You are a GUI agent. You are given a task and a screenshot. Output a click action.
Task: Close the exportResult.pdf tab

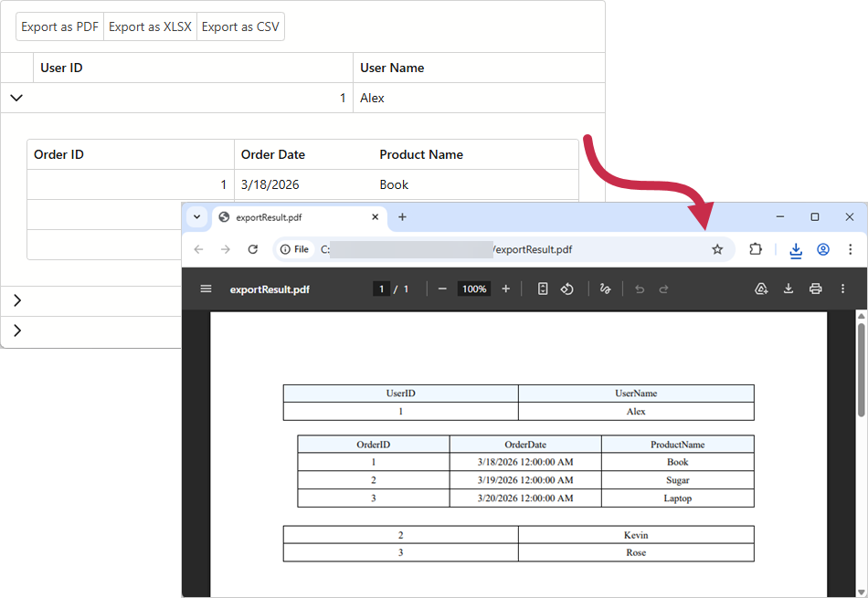click(375, 217)
